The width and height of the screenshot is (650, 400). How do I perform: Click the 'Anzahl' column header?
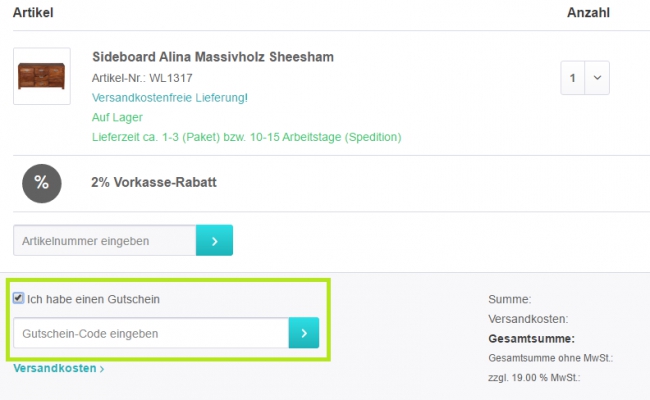pos(588,13)
